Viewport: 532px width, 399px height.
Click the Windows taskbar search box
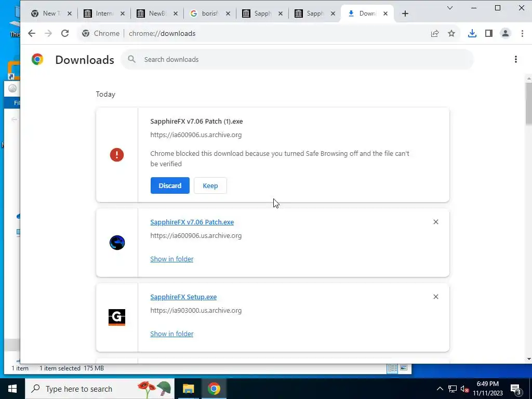tap(100, 389)
